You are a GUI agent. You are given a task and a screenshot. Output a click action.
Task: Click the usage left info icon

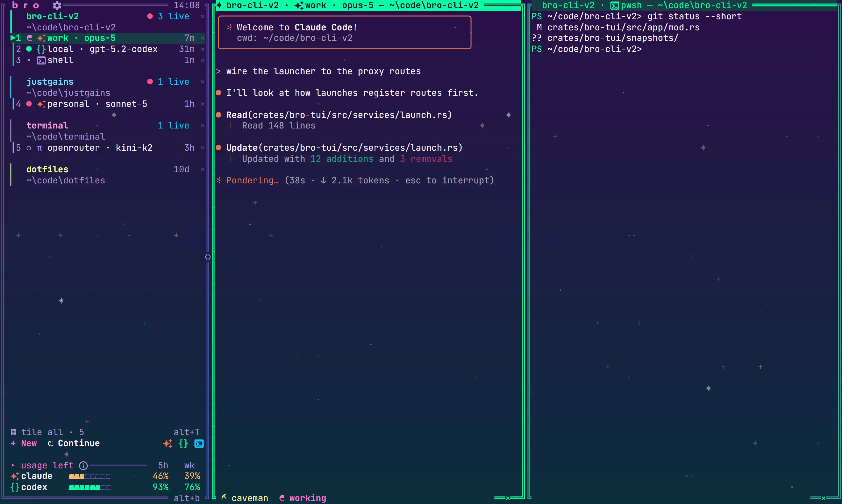point(83,465)
